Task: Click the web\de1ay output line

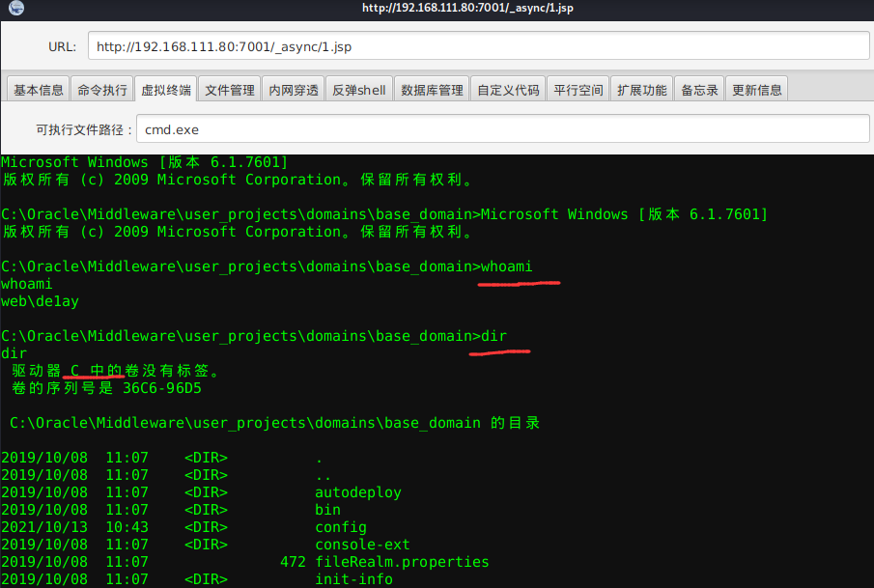Action: click(x=40, y=301)
